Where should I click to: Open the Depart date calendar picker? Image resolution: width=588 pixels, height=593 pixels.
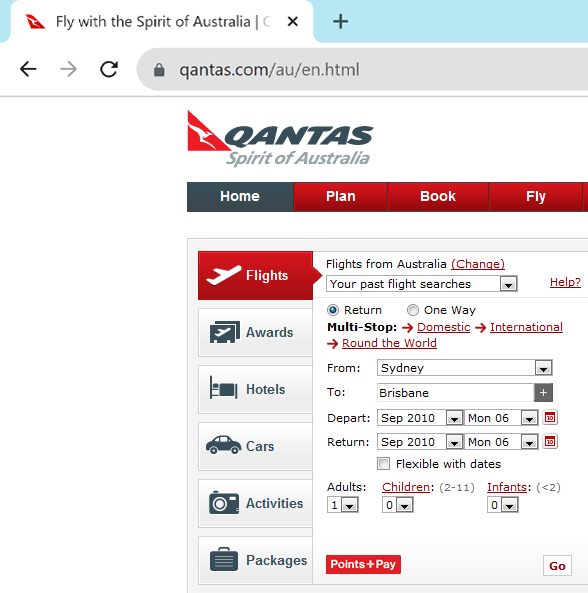tap(550, 418)
